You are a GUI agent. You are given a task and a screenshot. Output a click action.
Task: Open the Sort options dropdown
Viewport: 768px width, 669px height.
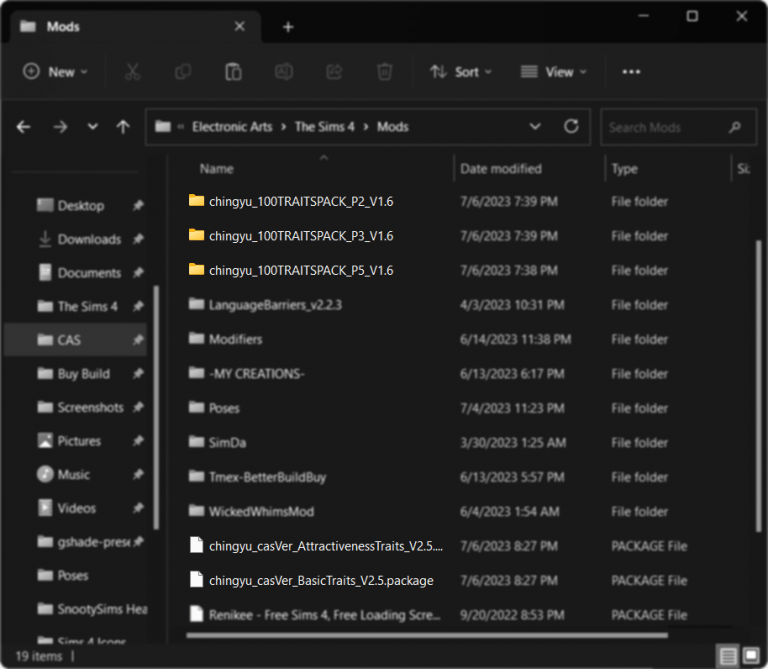pos(460,72)
